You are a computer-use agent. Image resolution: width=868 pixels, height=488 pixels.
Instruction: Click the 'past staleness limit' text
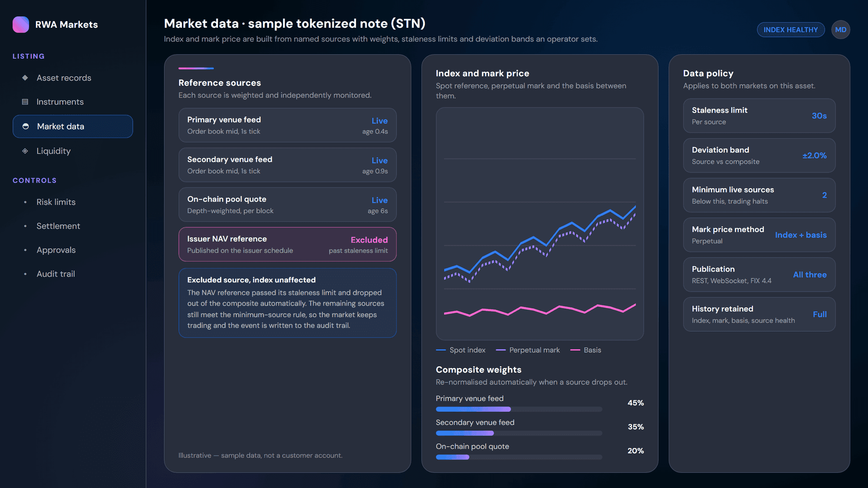pyautogui.click(x=358, y=251)
